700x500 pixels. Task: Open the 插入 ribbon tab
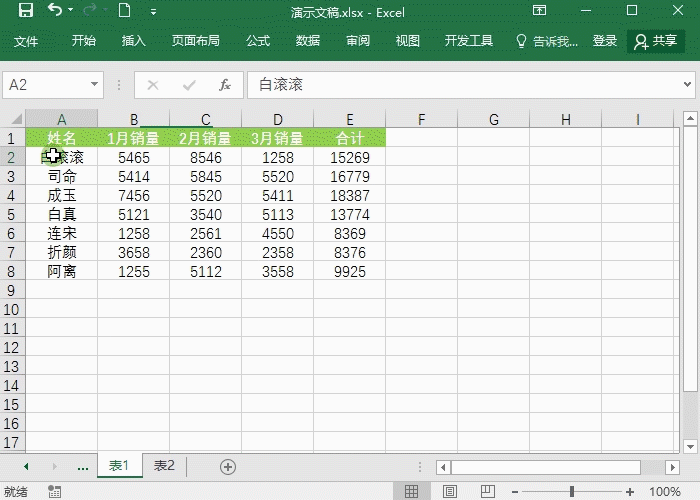pos(133,41)
